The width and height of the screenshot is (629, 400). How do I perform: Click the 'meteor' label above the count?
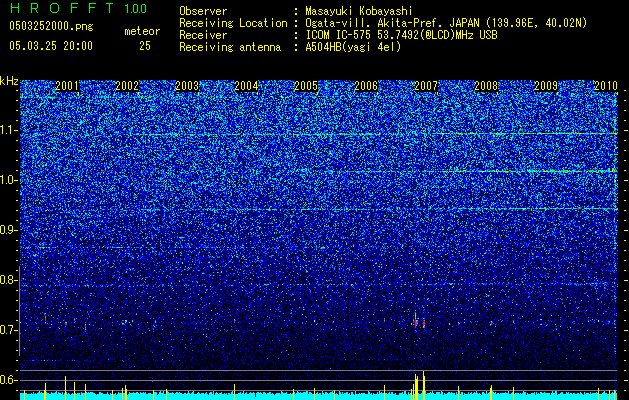tap(142, 31)
